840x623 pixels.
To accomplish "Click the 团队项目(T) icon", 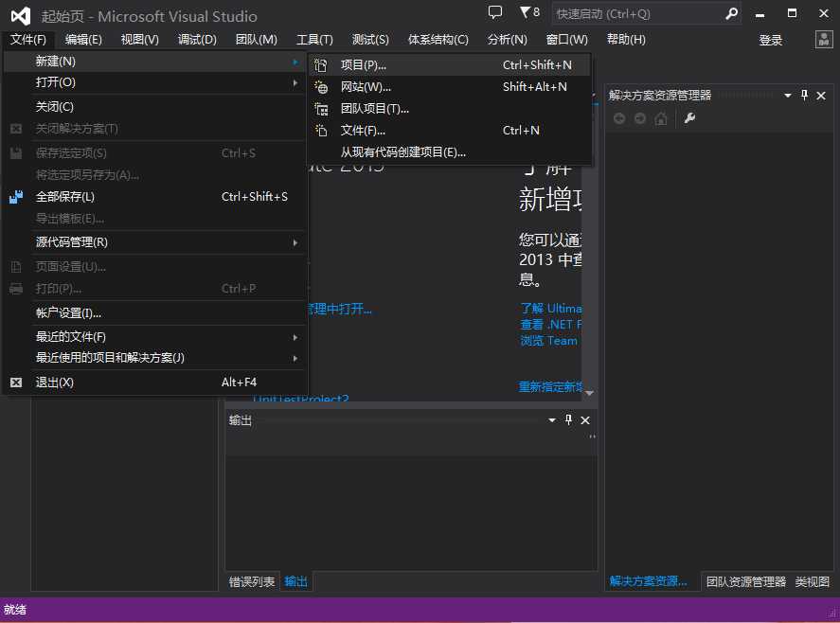I will [321, 109].
